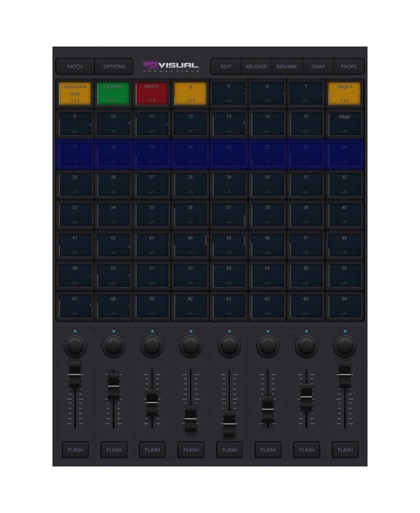Click the Visual Productions logo

pos(171,67)
